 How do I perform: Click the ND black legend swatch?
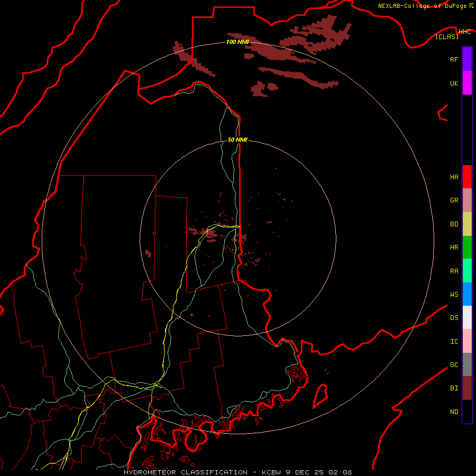point(467,411)
